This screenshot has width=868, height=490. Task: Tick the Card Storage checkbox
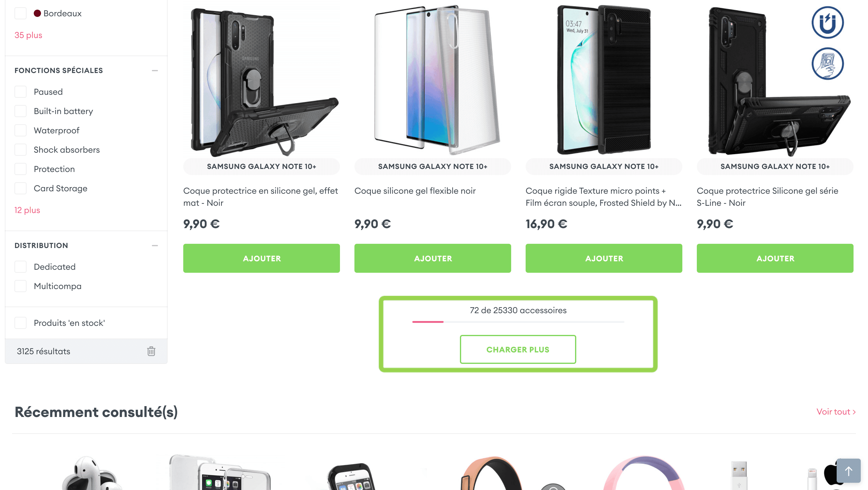[20, 188]
